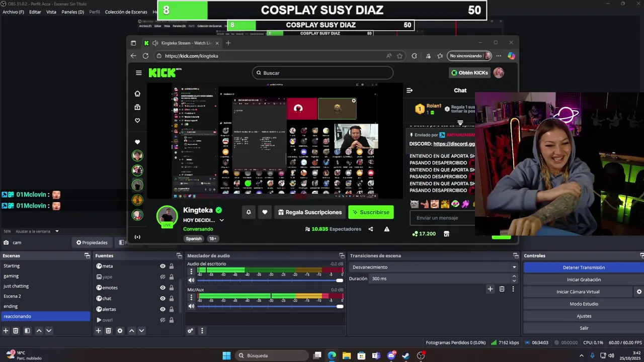Image resolution: width=644 pixels, height=362 pixels.
Task: Open Colección de Escenas menu
Action: coord(126,12)
